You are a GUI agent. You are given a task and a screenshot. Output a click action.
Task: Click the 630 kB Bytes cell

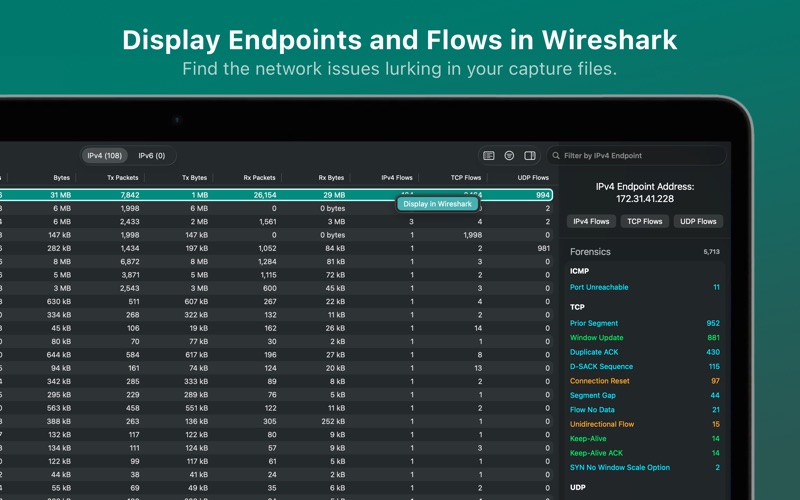pyautogui.click(x=59, y=302)
